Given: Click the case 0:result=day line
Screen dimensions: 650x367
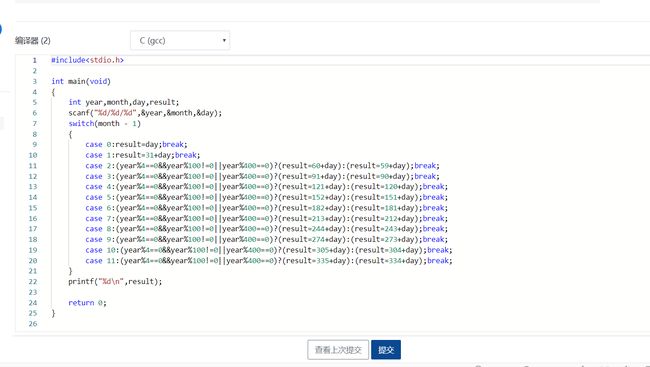Looking at the screenshot, I should tap(136, 144).
